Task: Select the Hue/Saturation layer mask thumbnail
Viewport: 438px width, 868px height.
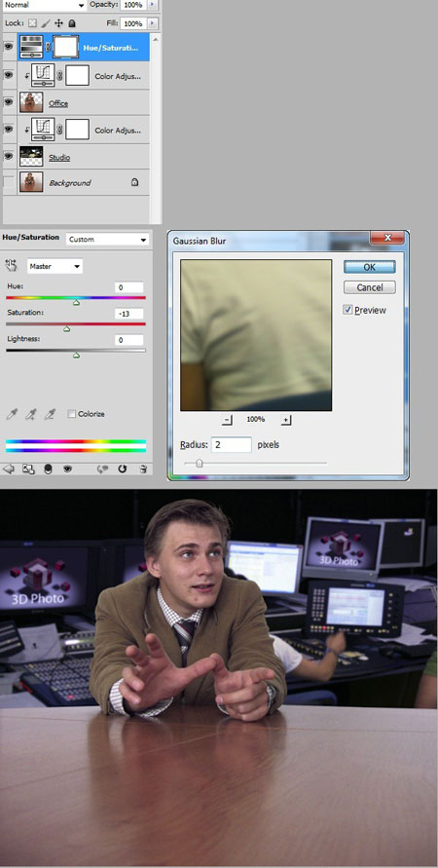Action: pos(66,47)
